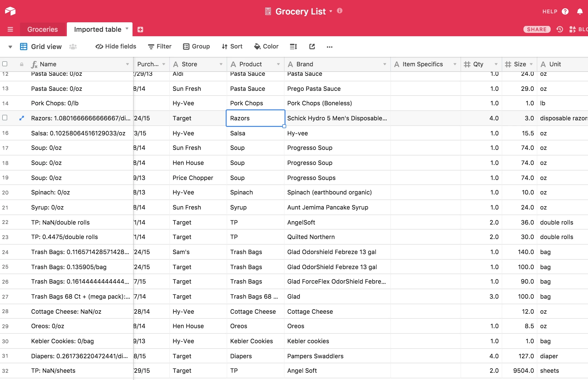This screenshot has width=588, height=380.
Task: Click Qty number field type icon
Action: point(467,64)
